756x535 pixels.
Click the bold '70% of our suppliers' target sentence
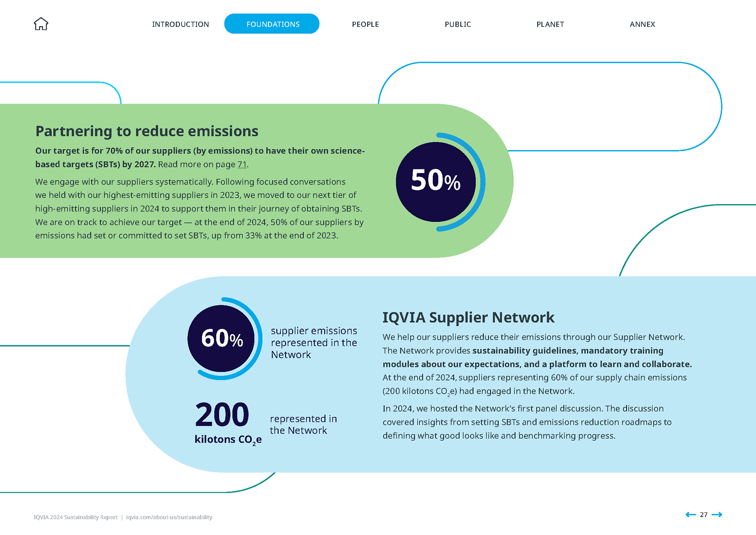click(200, 158)
